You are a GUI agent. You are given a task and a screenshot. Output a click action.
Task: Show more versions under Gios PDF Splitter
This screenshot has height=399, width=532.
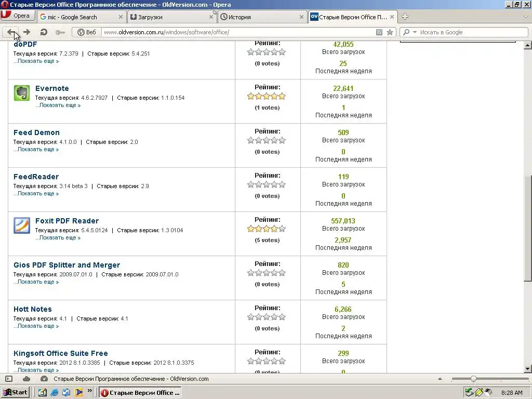tap(36, 282)
